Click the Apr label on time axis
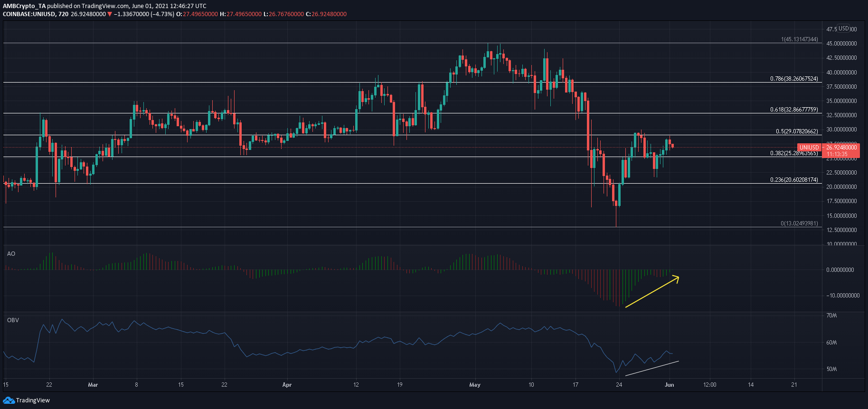The height and width of the screenshot is (409, 868). [287, 385]
